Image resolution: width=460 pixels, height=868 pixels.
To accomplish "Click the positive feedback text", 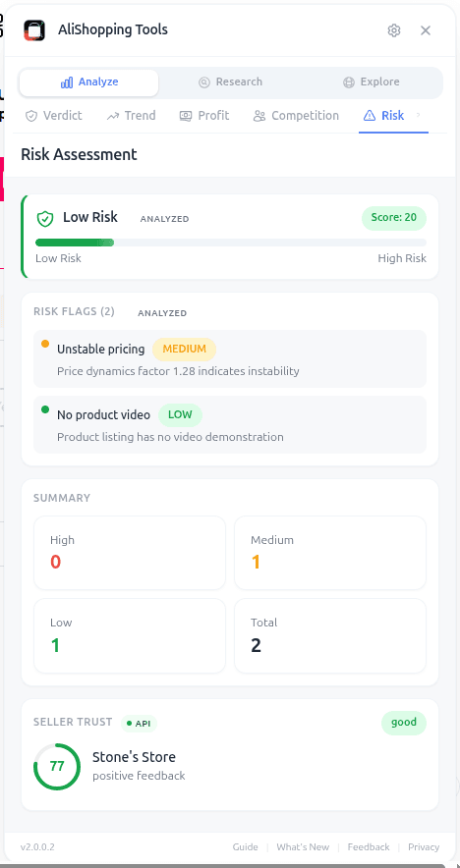I will [x=139, y=776].
